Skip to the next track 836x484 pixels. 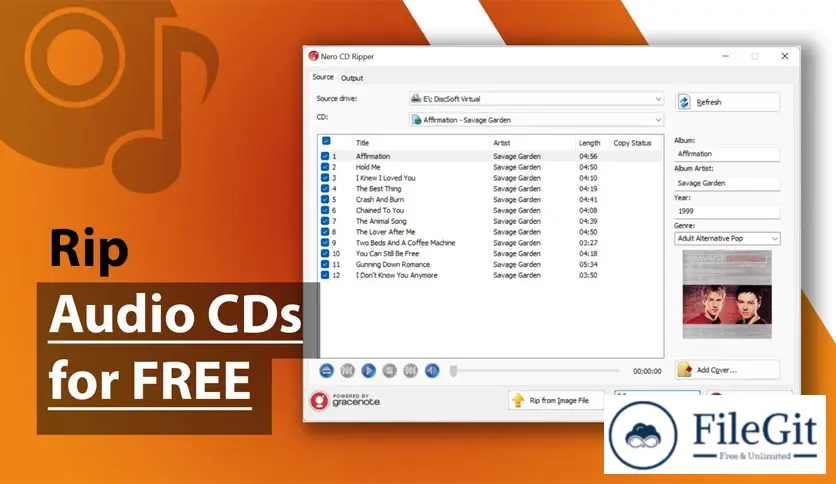411,370
